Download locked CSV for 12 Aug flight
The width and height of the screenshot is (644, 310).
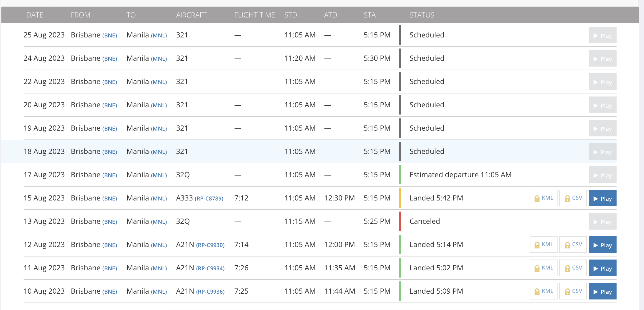[x=573, y=245]
